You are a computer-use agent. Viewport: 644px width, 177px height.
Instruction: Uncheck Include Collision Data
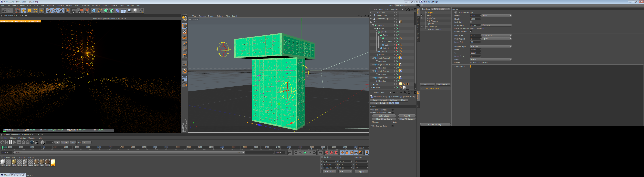[393, 113]
